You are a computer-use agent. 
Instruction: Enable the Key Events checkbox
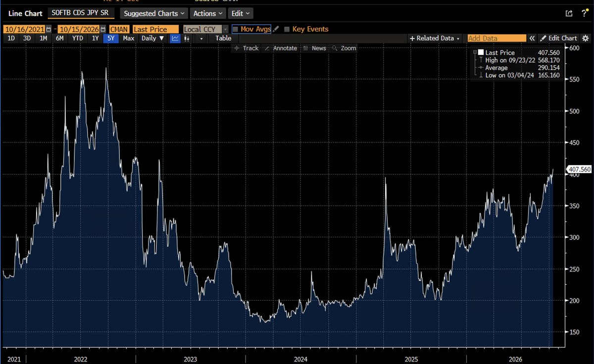click(287, 29)
